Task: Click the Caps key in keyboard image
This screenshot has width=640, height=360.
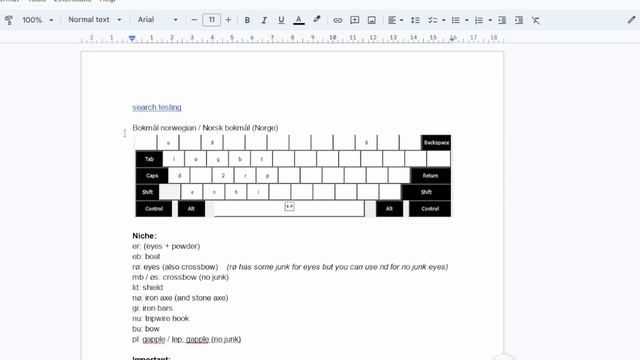Action: [152, 176]
